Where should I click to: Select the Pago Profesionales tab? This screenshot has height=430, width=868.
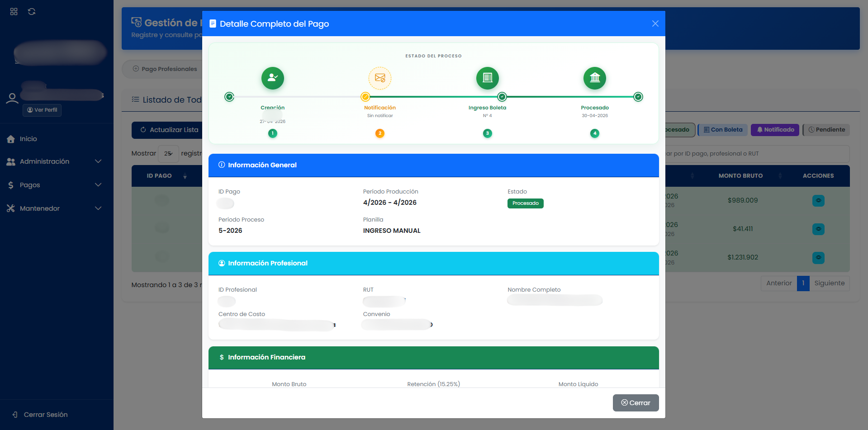[165, 69]
